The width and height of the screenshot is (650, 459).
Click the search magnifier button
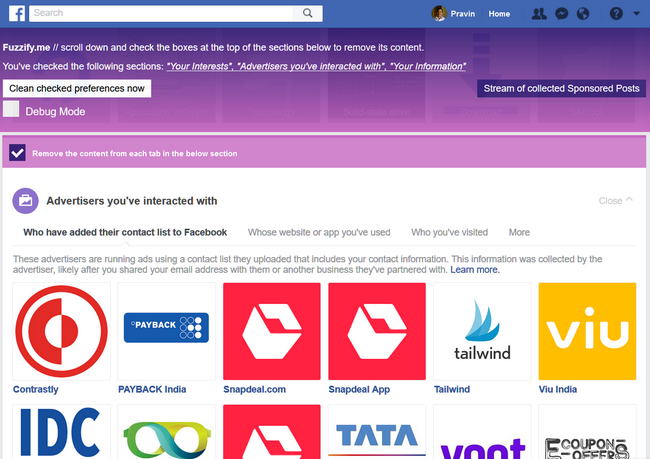(308, 13)
